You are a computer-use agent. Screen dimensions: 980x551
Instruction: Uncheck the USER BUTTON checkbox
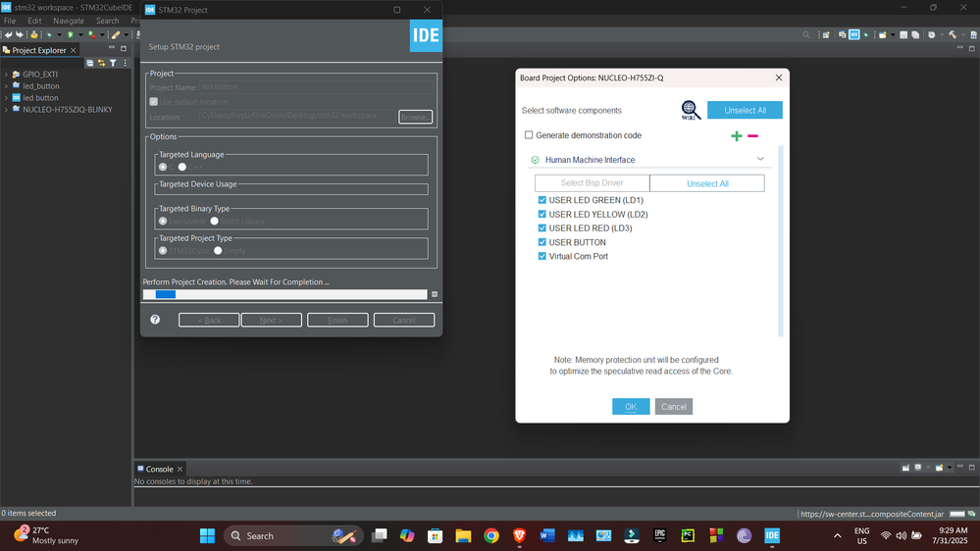click(542, 242)
